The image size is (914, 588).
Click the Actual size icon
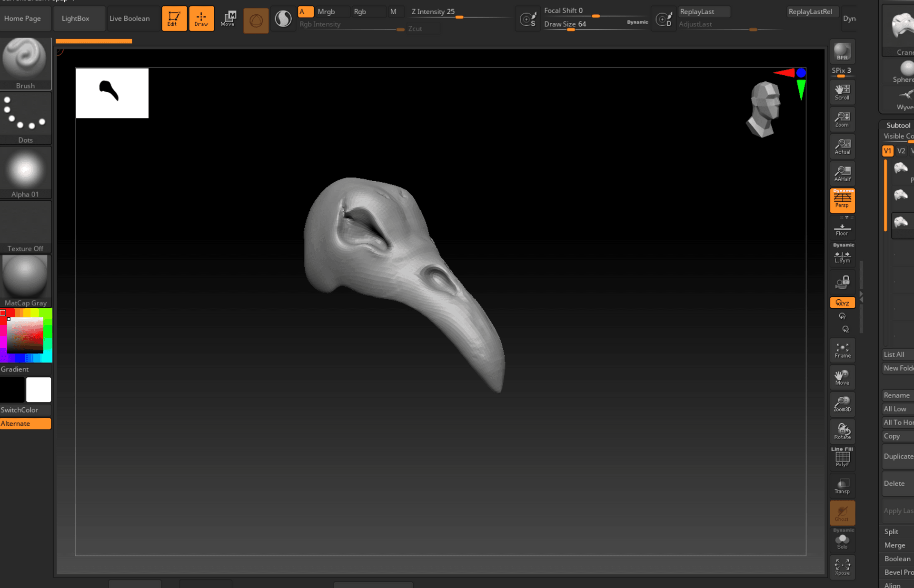tap(842, 147)
